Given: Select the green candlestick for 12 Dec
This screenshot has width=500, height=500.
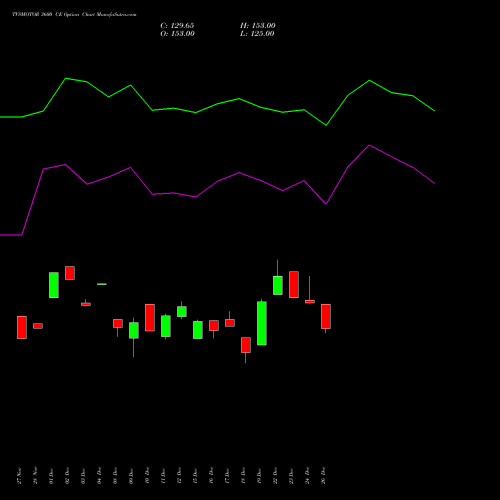Looking at the screenshot, I should coord(182,311).
